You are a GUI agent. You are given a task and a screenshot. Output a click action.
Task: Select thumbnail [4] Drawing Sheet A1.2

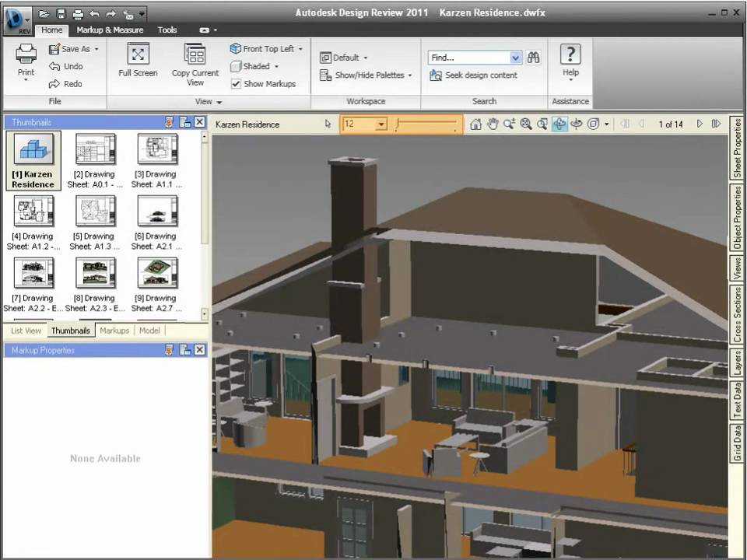(33, 223)
